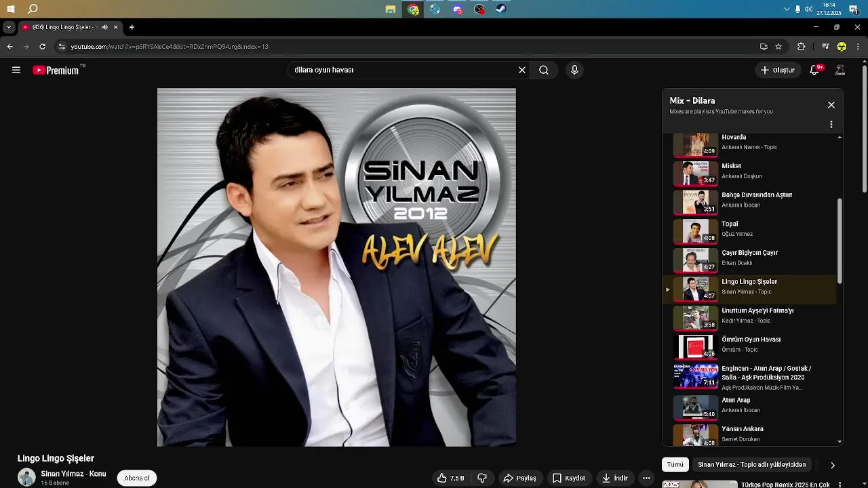The width and height of the screenshot is (868, 488).
Task: Open browser three-dot menu
Action: pyautogui.click(x=858, y=47)
